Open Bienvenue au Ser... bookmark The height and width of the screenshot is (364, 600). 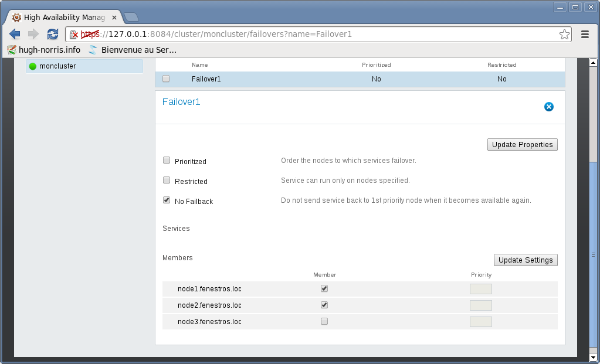click(x=132, y=50)
